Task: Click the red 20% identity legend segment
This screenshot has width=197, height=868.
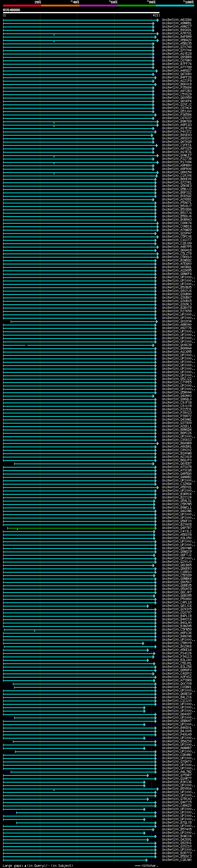Action: point(22,6)
